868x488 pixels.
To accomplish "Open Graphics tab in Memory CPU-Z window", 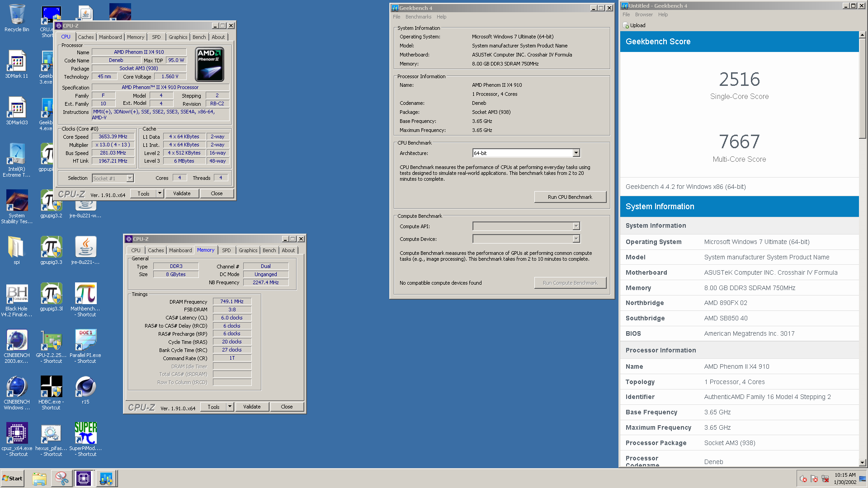I will coord(248,250).
